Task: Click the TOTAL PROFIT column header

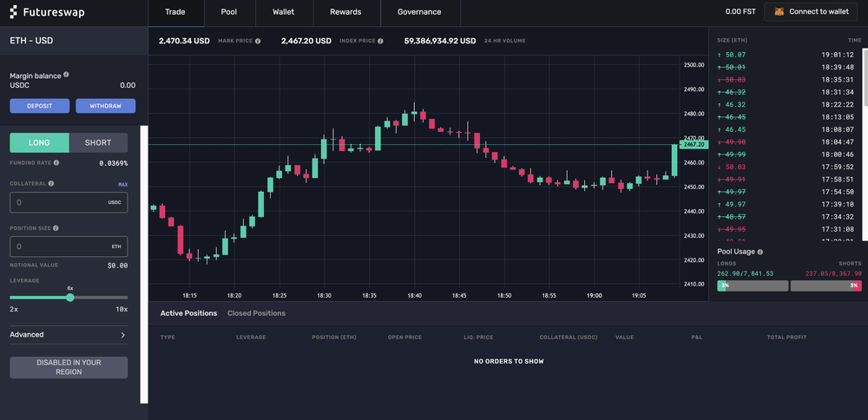Action: (x=786, y=337)
